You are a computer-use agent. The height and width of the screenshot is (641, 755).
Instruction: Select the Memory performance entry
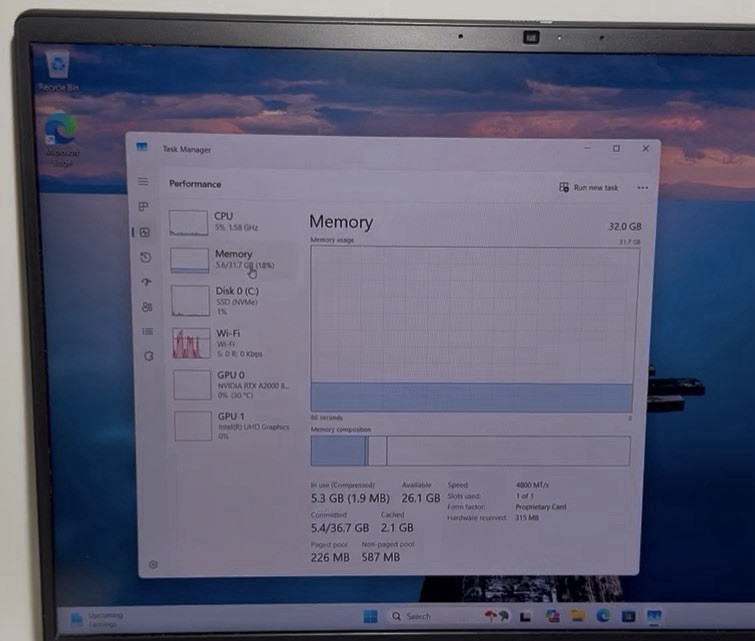[x=232, y=260]
